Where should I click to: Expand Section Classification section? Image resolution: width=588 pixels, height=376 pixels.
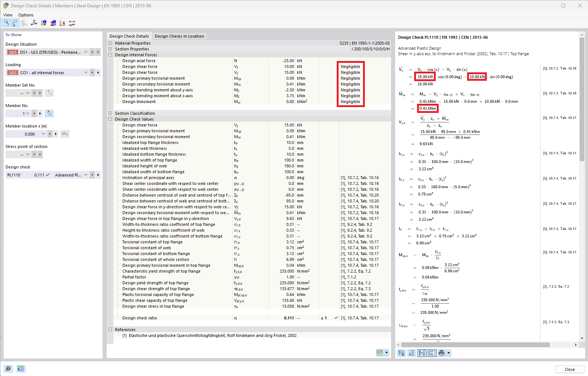110,113
